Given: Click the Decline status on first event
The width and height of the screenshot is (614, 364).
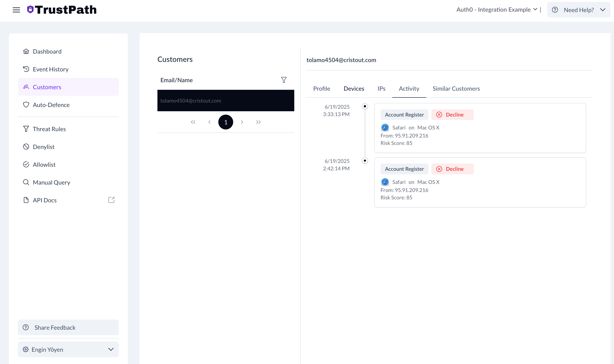Looking at the screenshot, I should coord(452,115).
